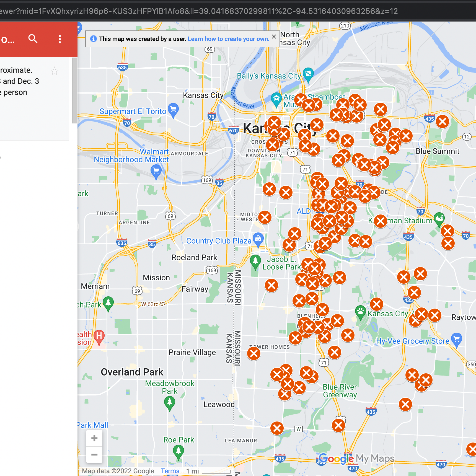Click the Roeland Park map label

194,257
